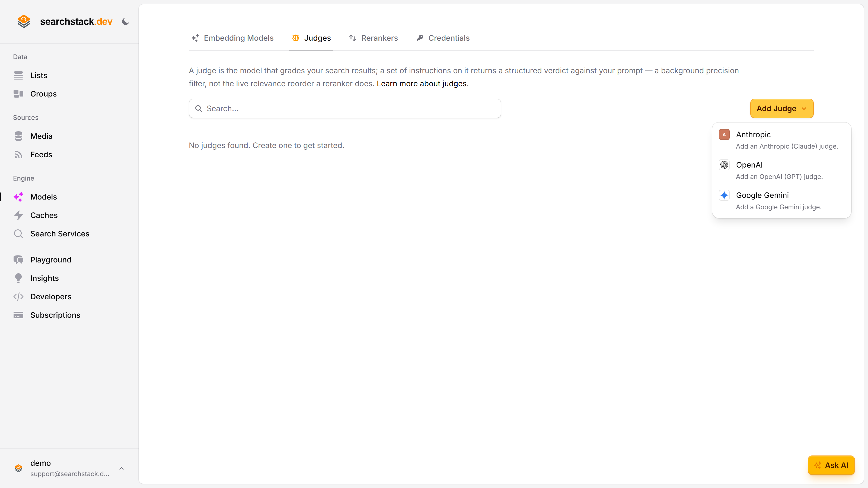This screenshot has height=488, width=868.
Task: Navigate to Lists in the sidebar
Action: click(x=39, y=75)
